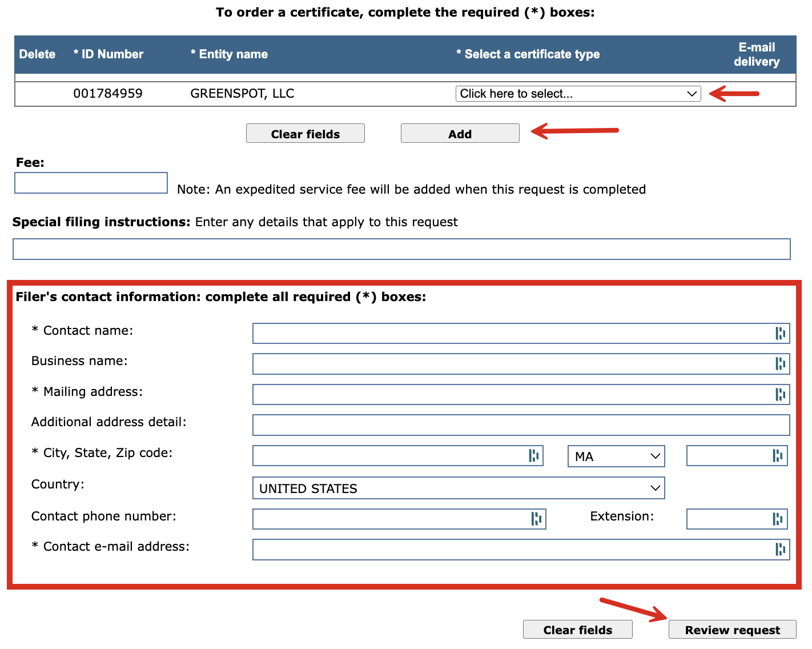Click autofill icon in phone number field
Screen dimensions: 812x649
tap(536, 519)
